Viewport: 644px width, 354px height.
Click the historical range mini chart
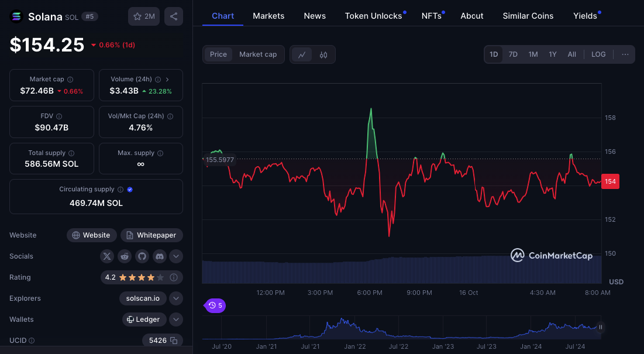click(401, 327)
